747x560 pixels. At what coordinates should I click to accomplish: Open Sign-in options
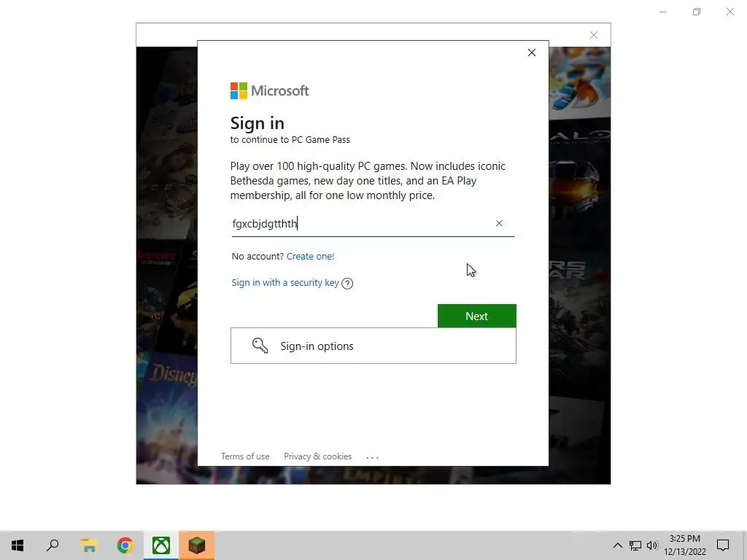[x=373, y=346]
